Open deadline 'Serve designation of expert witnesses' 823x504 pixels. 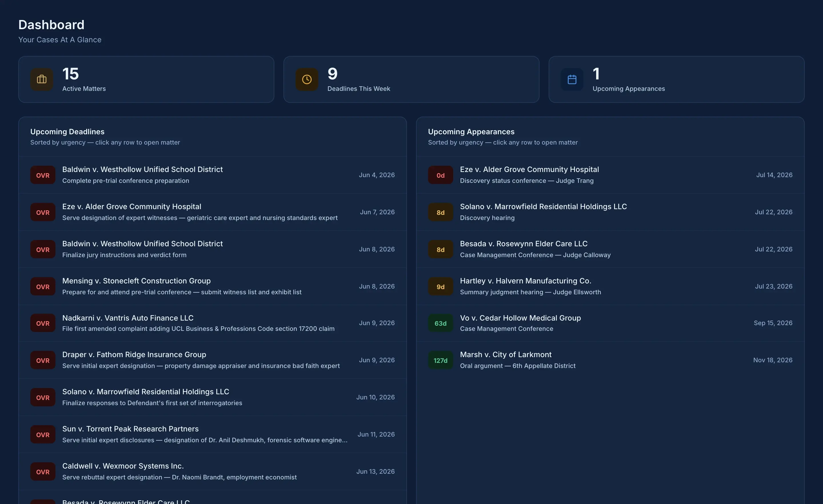pyautogui.click(x=212, y=212)
